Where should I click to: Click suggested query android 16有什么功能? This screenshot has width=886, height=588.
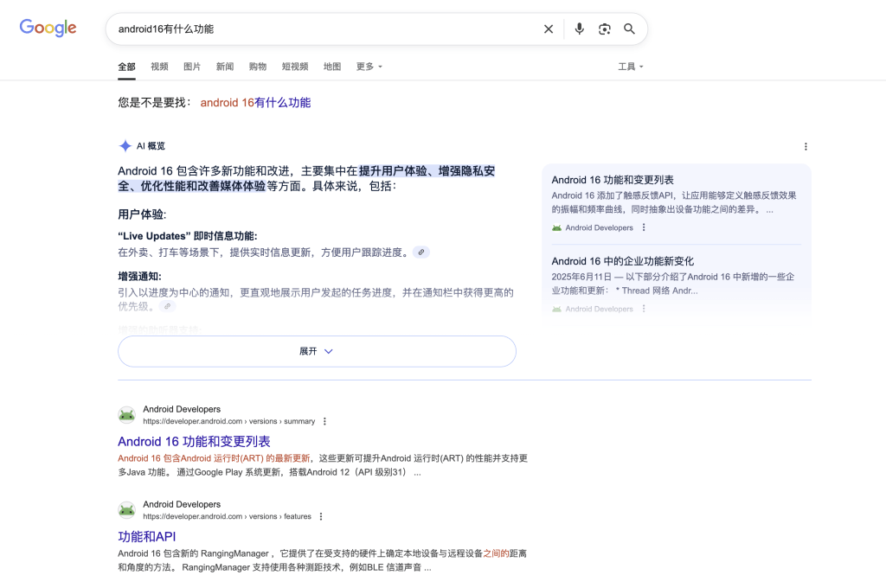coord(255,103)
